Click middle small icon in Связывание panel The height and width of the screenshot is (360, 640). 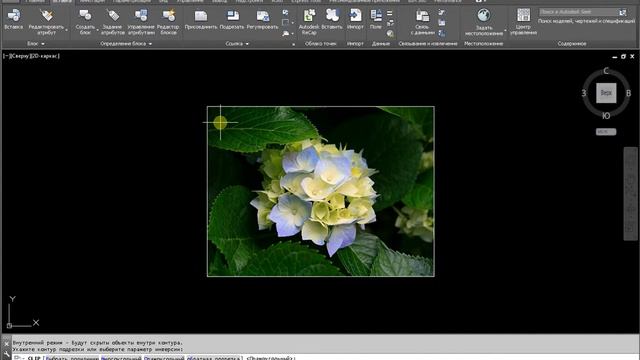(x=442, y=23)
